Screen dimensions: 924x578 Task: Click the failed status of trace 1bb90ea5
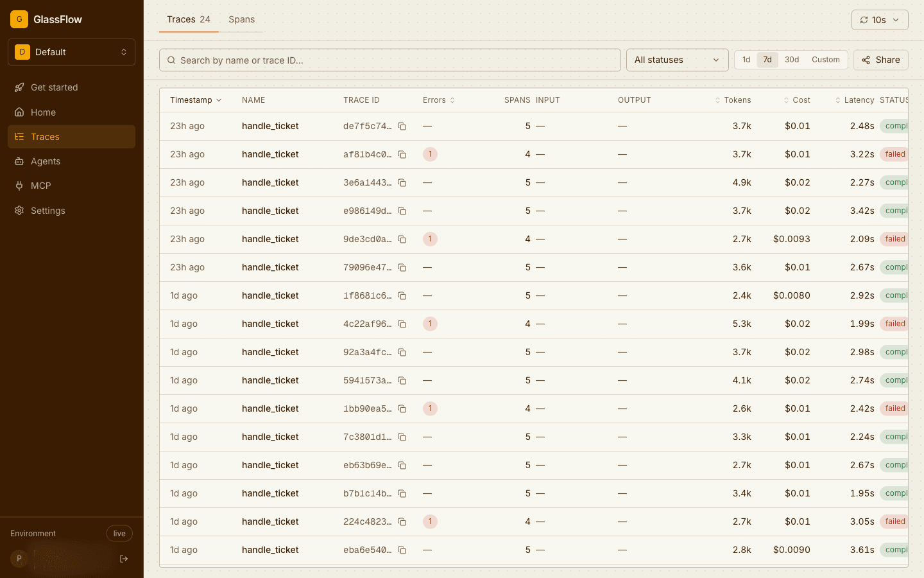pos(894,408)
